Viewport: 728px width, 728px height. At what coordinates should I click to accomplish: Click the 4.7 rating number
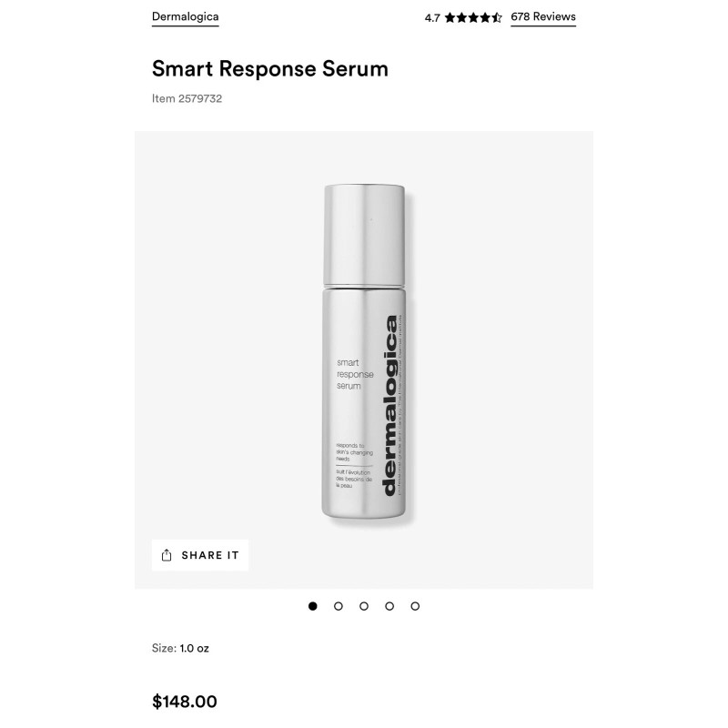[x=432, y=18]
